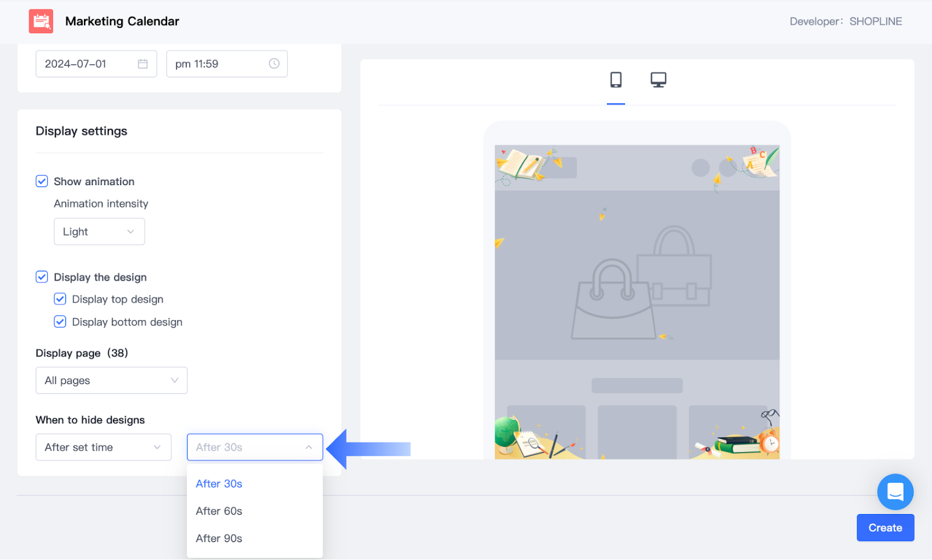
Task: Click the Animation intensity label
Action: point(101,204)
